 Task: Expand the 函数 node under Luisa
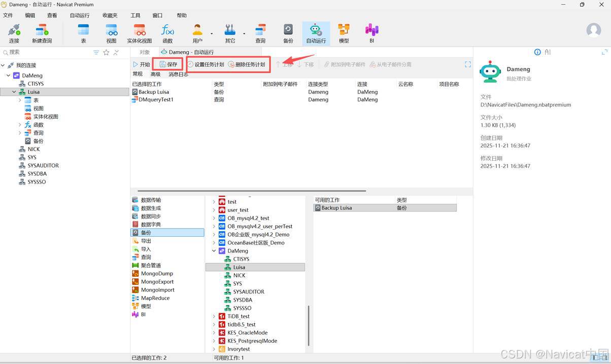tap(20, 125)
